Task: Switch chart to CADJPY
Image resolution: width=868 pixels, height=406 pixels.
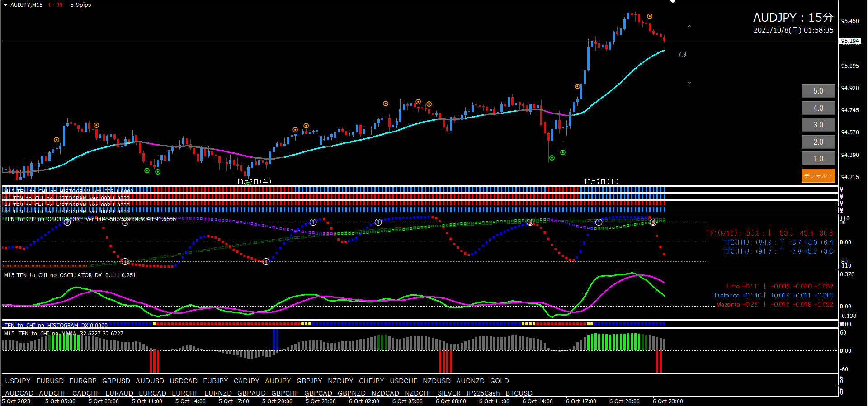Action: [246, 381]
